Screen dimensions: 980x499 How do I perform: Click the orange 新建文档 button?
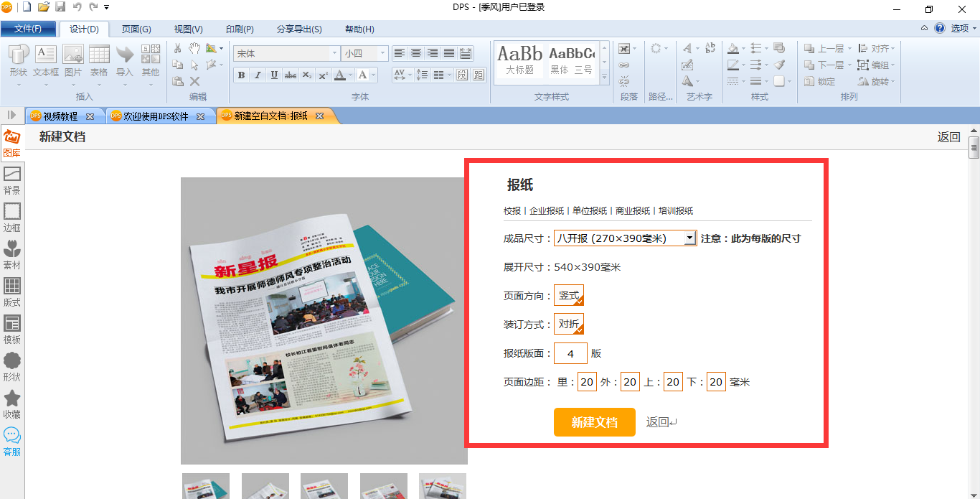pyautogui.click(x=594, y=422)
